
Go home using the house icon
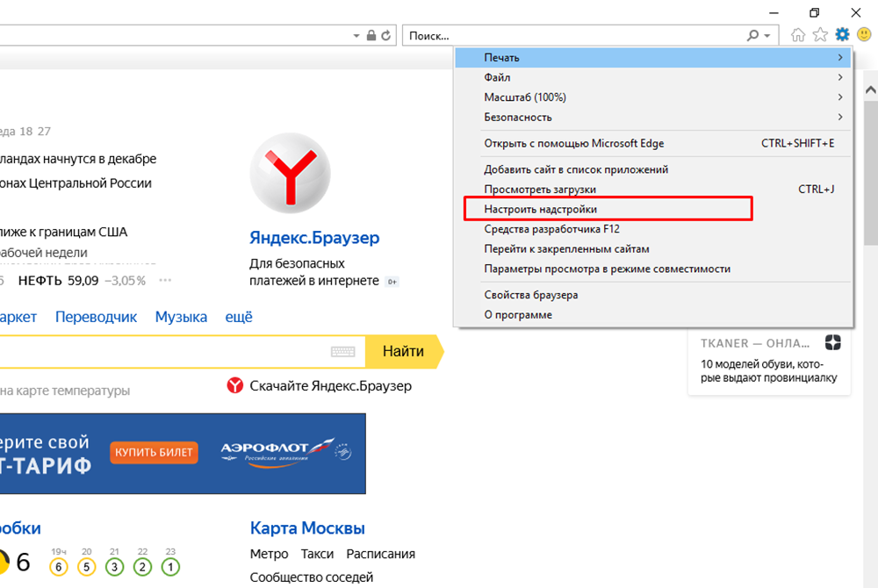point(798,35)
